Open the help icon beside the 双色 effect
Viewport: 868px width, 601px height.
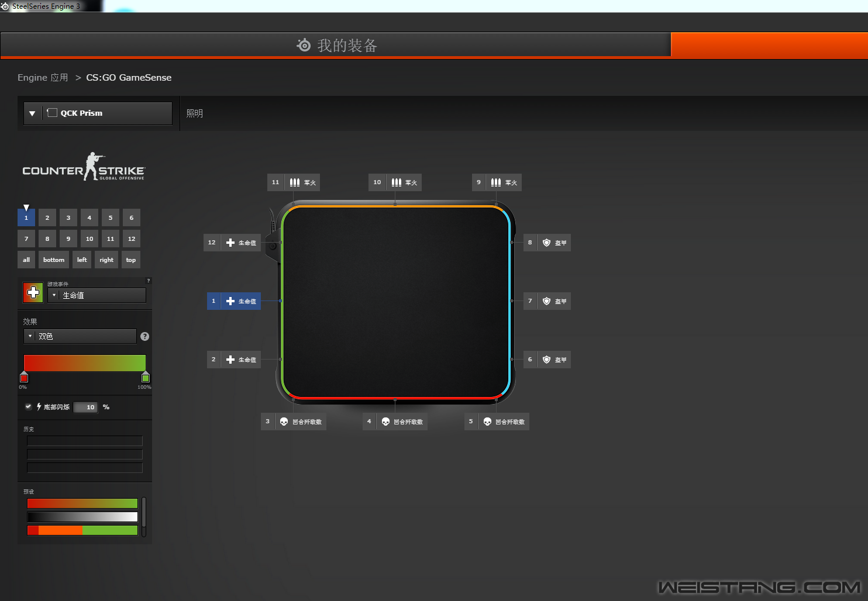click(x=145, y=336)
